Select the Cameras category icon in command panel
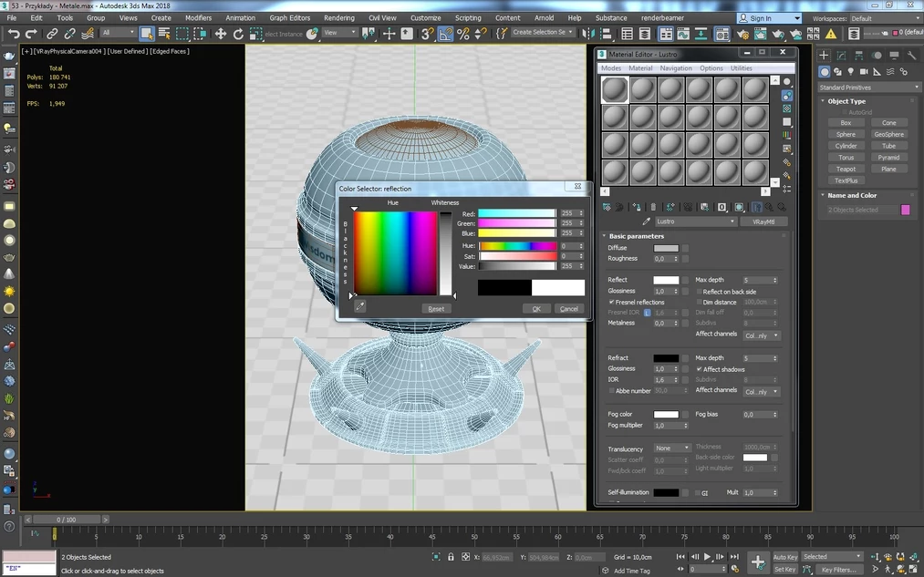 tap(864, 72)
